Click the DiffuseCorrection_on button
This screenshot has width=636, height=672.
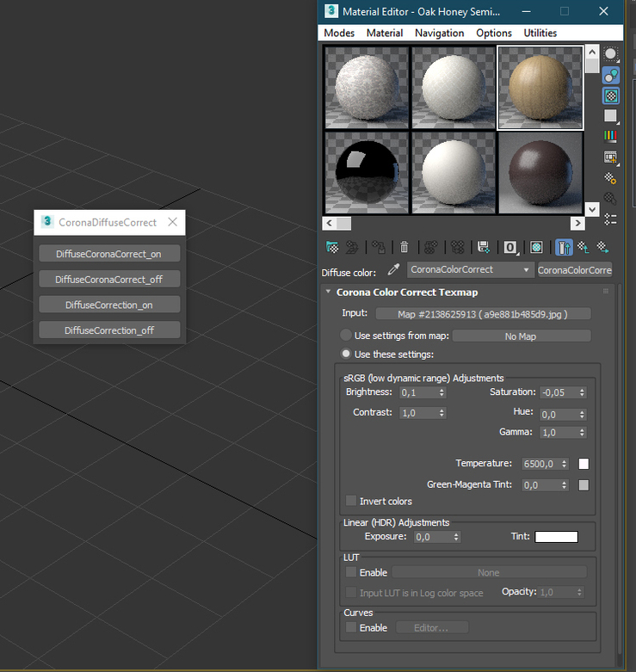coord(109,305)
